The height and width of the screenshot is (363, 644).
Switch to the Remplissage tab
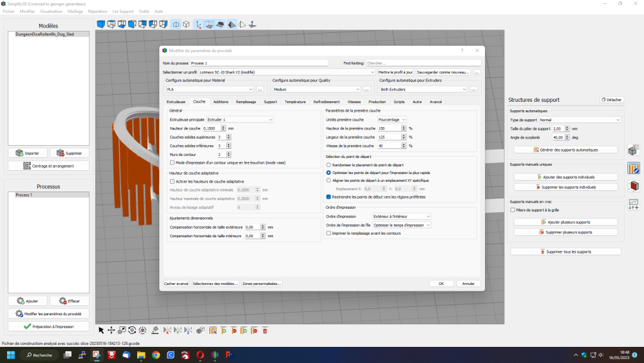coord(246,102)
